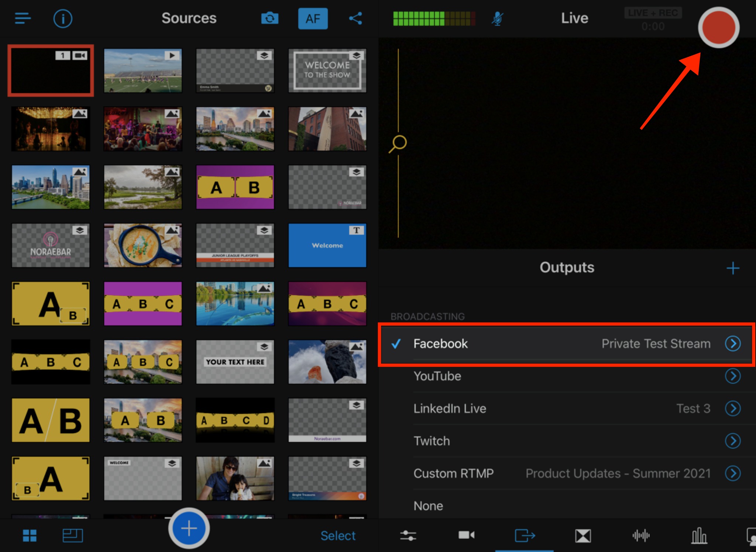Click the info circle icon
This screenshot has height=552, width=756.
pyautogui.click(x=62, y=18)
